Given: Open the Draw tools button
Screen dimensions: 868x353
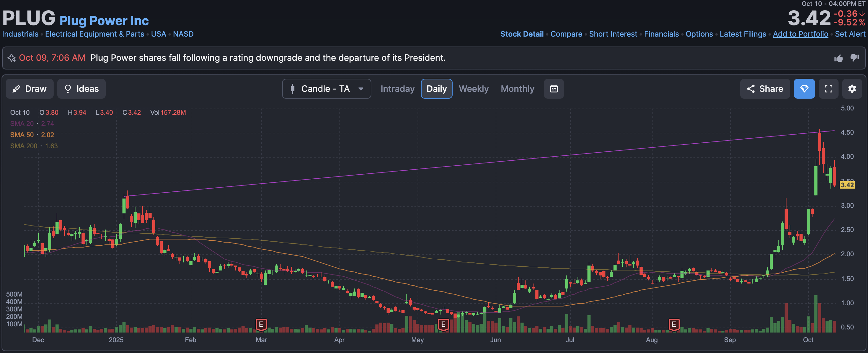Looking at the screenshot, I should [x=30, y=89].
